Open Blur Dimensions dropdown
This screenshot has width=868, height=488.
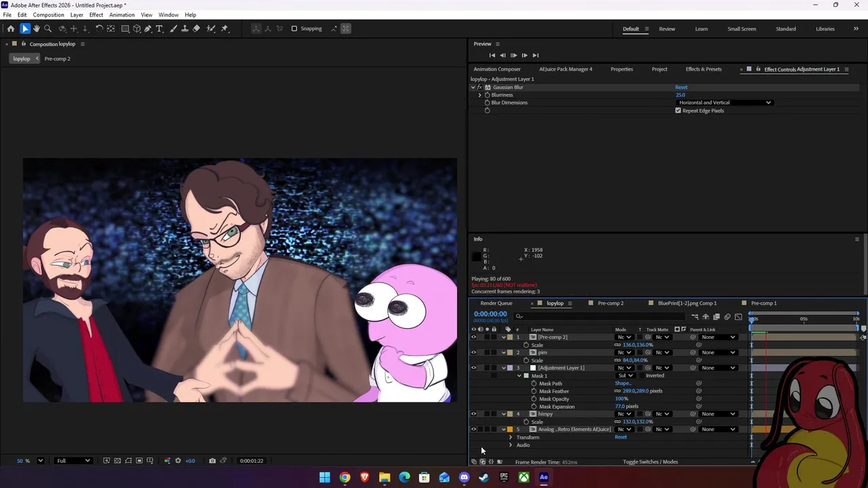point(725,102)
